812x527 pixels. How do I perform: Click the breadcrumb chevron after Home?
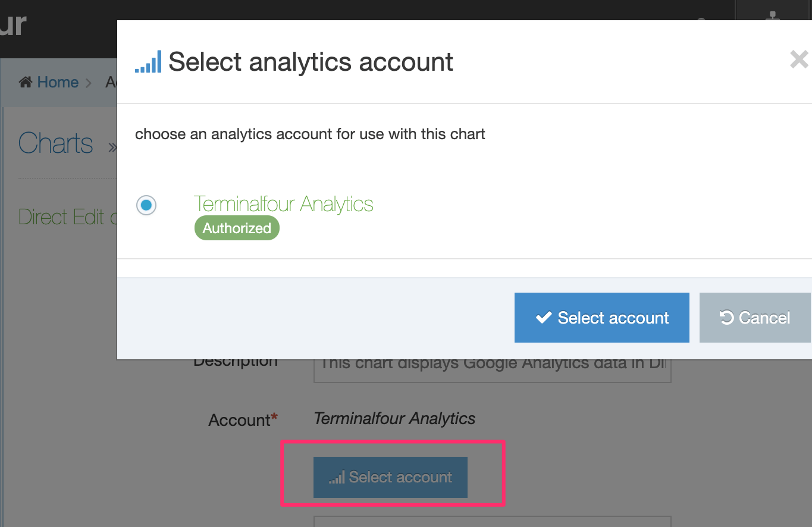89,83
